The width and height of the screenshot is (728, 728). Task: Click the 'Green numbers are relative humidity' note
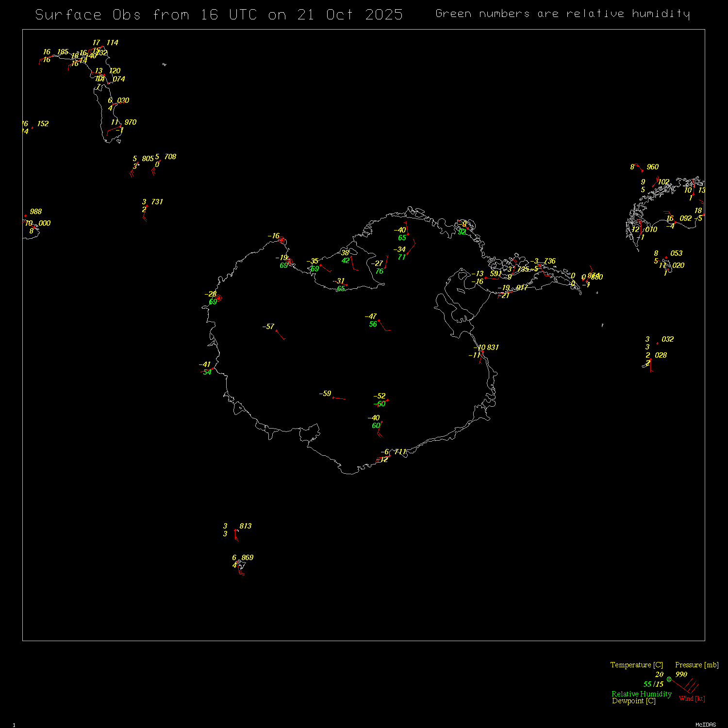click(x=563, y=14)
